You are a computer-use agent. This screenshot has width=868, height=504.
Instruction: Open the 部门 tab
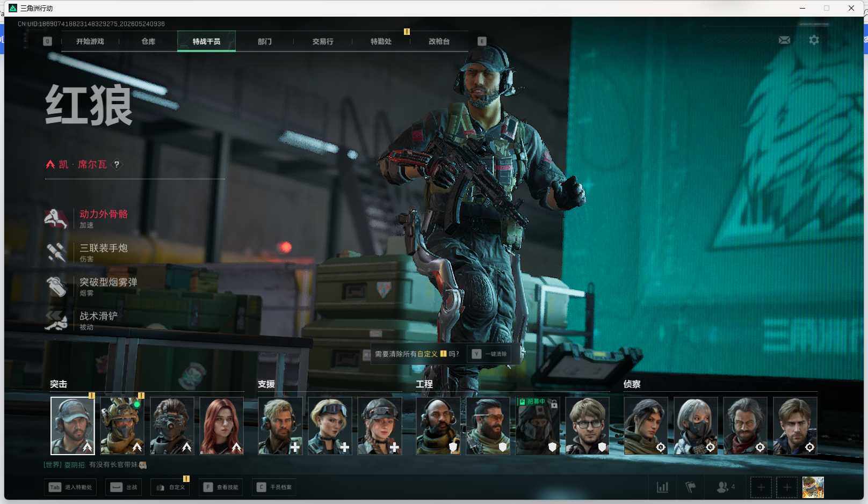[x=264, y=41]
